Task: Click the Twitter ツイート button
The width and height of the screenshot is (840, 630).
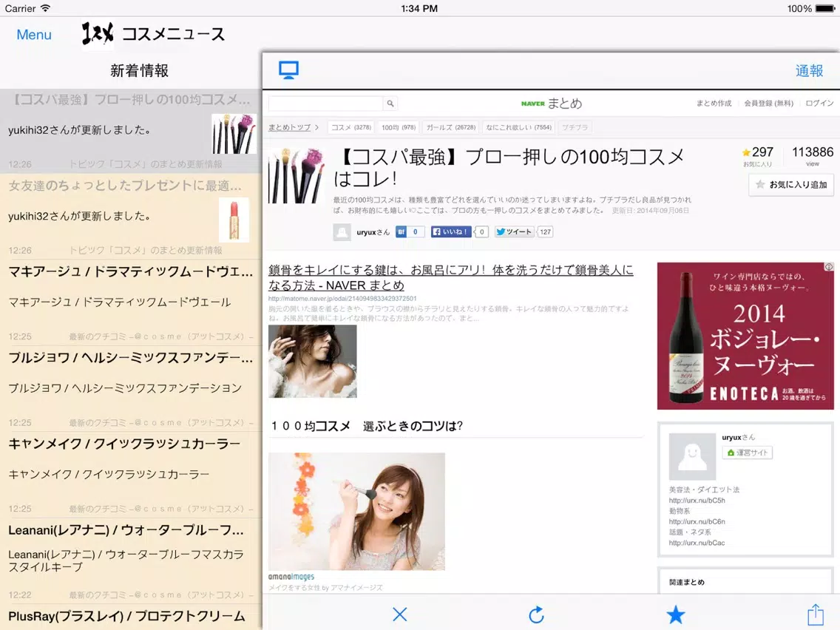Action: [514, 232]
